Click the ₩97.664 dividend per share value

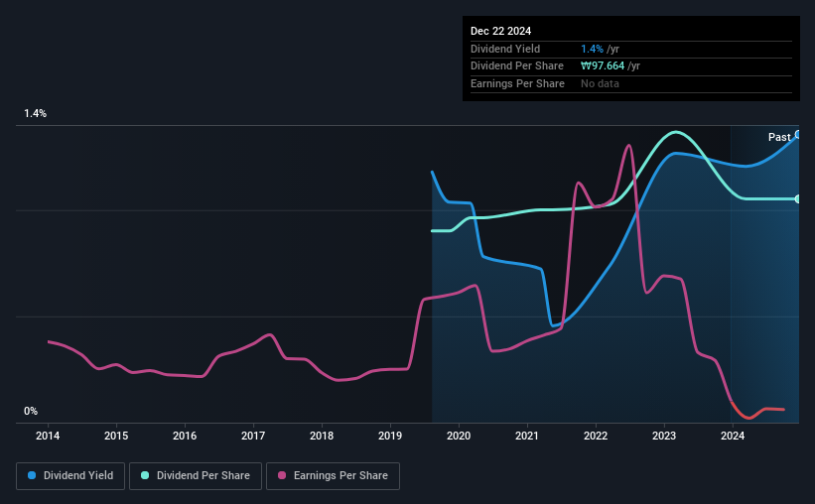click(603, 66)
